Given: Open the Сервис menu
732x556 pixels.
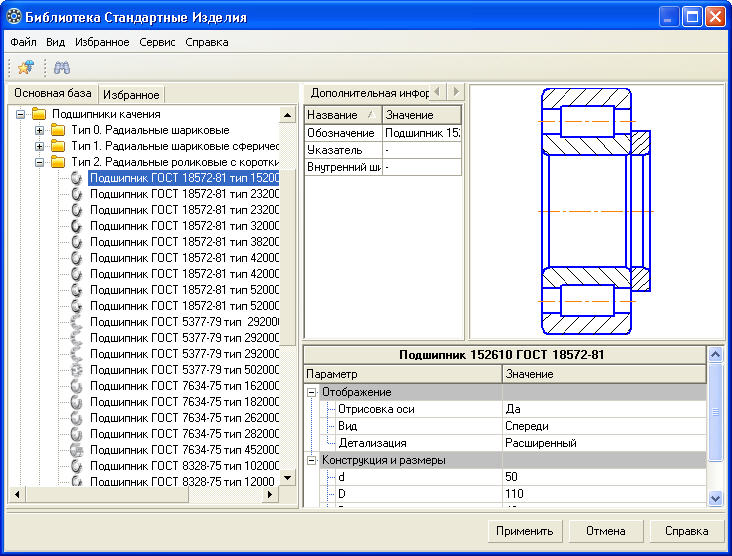Looking at the screenshot, I should click(157, 42).
